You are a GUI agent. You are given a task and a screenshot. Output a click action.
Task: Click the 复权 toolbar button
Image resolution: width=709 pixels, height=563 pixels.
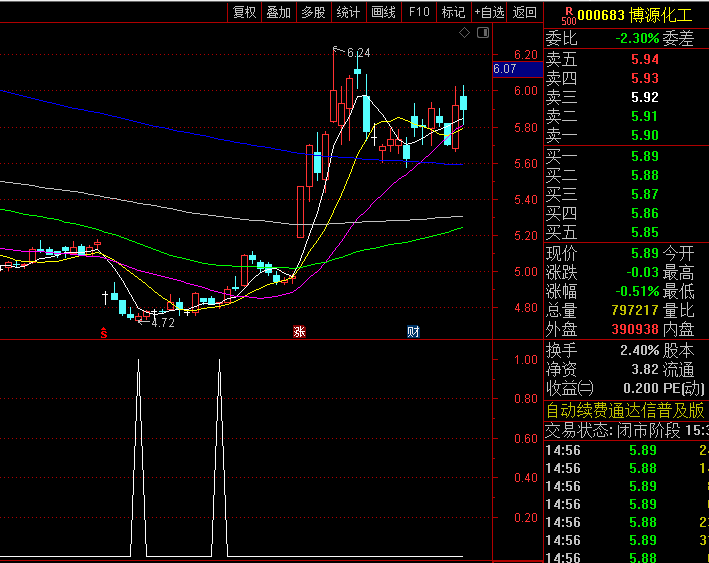244,12
